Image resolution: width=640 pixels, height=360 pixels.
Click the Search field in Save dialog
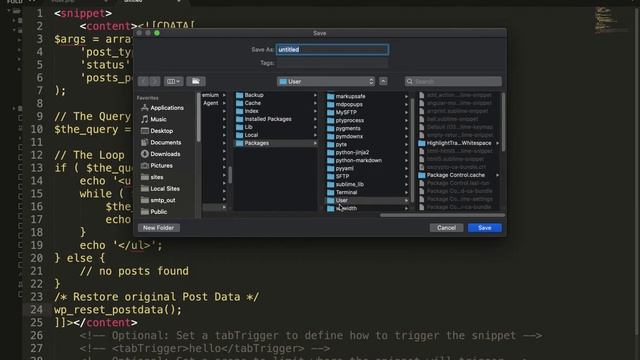tap(453, 82)
